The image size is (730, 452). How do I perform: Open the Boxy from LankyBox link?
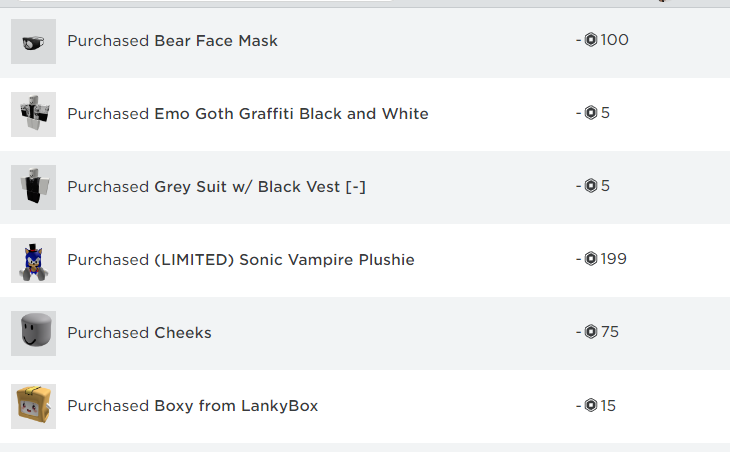click(237, 406)
